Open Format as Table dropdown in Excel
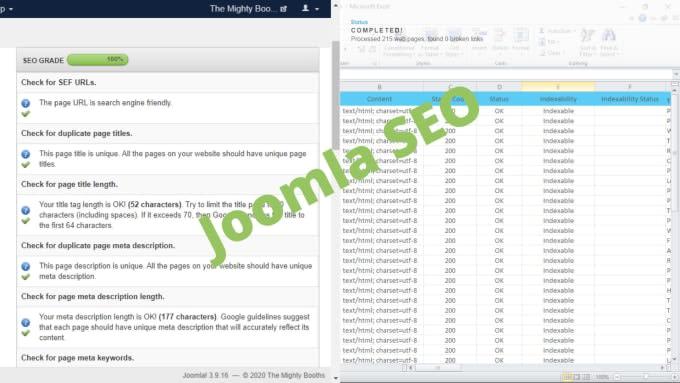Viewport: 680px width, 383px height. (x=430, y=43)
